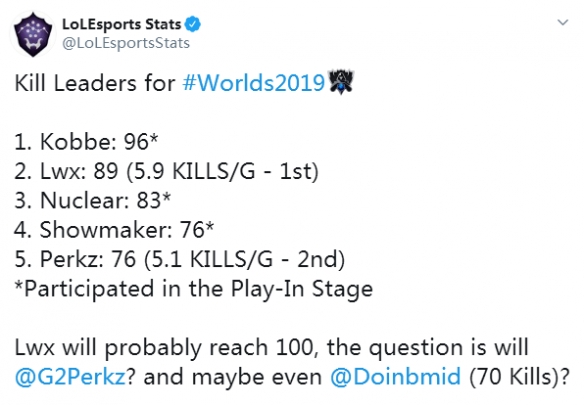Click the line '5. Perkz: 76'
This screenshot has width=584, height=405.
coord(75,259)
